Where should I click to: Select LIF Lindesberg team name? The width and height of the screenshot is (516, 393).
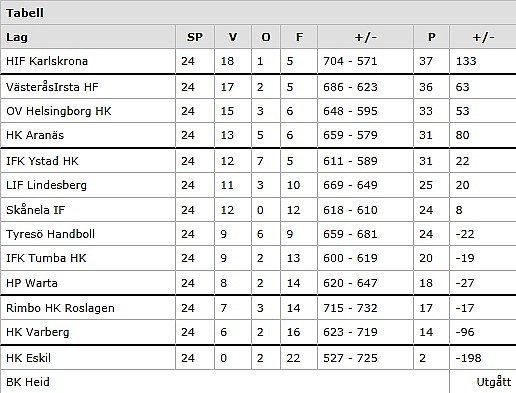(46, 185)
